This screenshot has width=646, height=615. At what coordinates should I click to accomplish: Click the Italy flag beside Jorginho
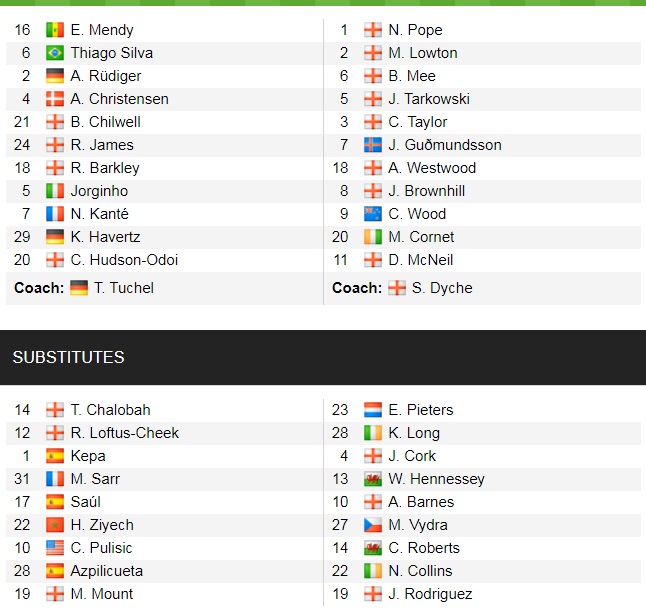click(x=55, y=191)
